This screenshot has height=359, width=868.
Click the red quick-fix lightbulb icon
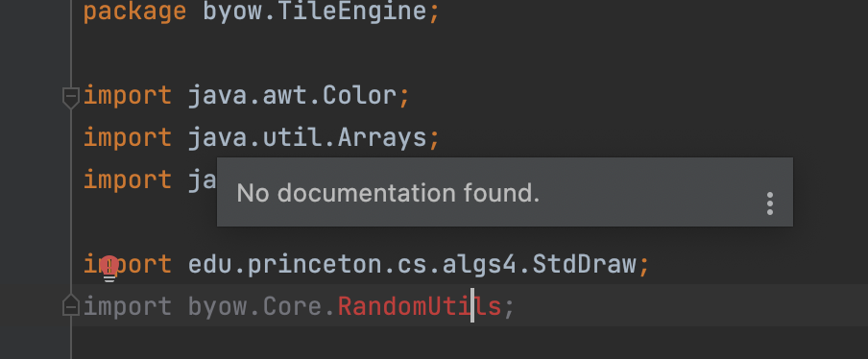109,269
